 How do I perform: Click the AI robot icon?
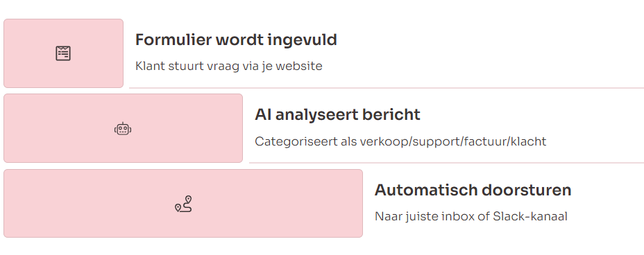pyautogui.click(x=123, y=129)
